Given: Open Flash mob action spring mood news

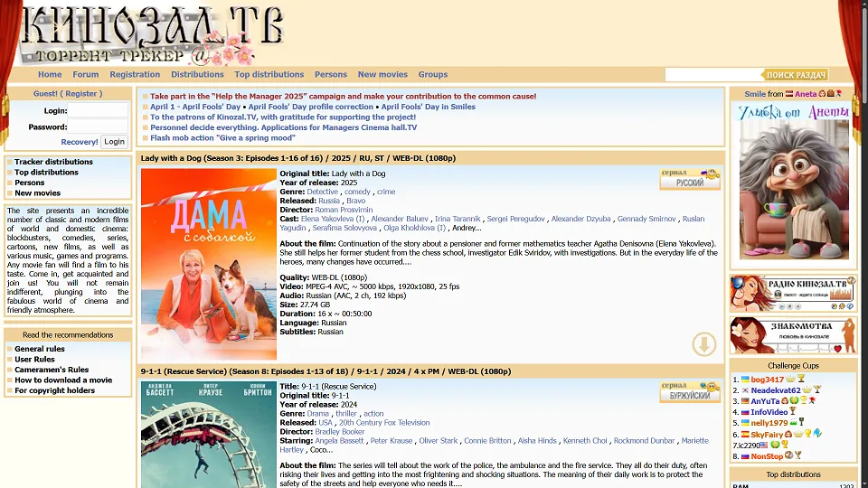Looking at the screenshot, I should (x=222, y=137).
